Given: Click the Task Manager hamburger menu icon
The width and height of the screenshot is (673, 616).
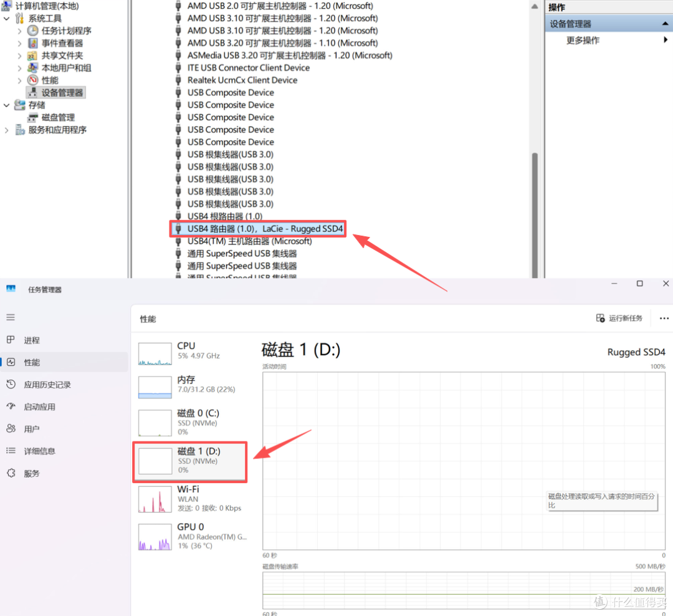Looking at the screenshot, I should point(11,317).
